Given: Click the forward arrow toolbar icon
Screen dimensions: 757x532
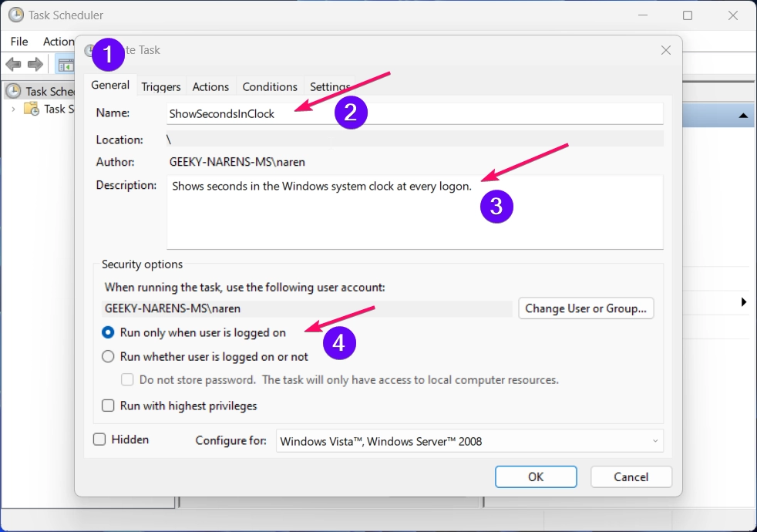Looking at the screenshot, I should (x=35, y=64).
